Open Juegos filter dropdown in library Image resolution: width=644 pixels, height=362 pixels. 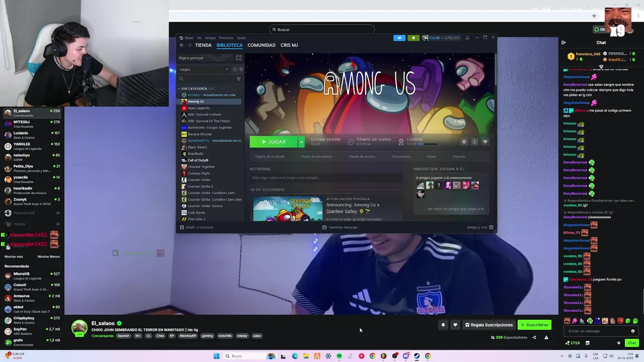(204, 69)
